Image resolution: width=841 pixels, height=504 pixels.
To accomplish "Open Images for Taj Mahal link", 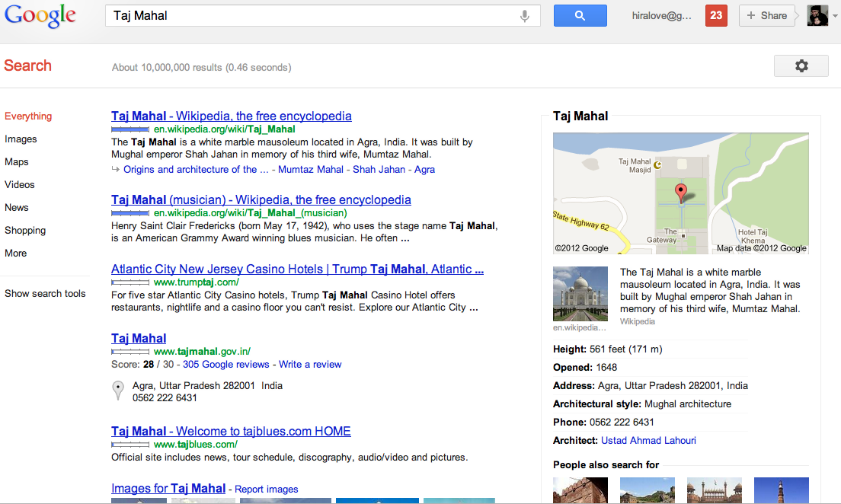I will point(168,489).
